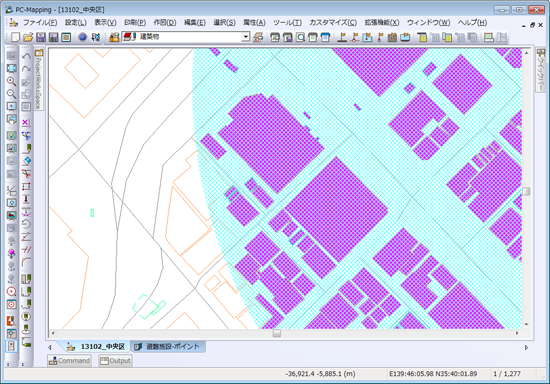Open the 印刷(P) menu
This screenshot has height=384, width=550.
click(x=135, y=23)
